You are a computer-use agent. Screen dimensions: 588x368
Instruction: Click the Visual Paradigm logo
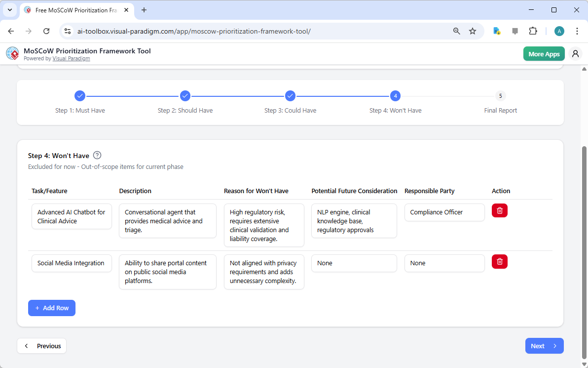12,53
